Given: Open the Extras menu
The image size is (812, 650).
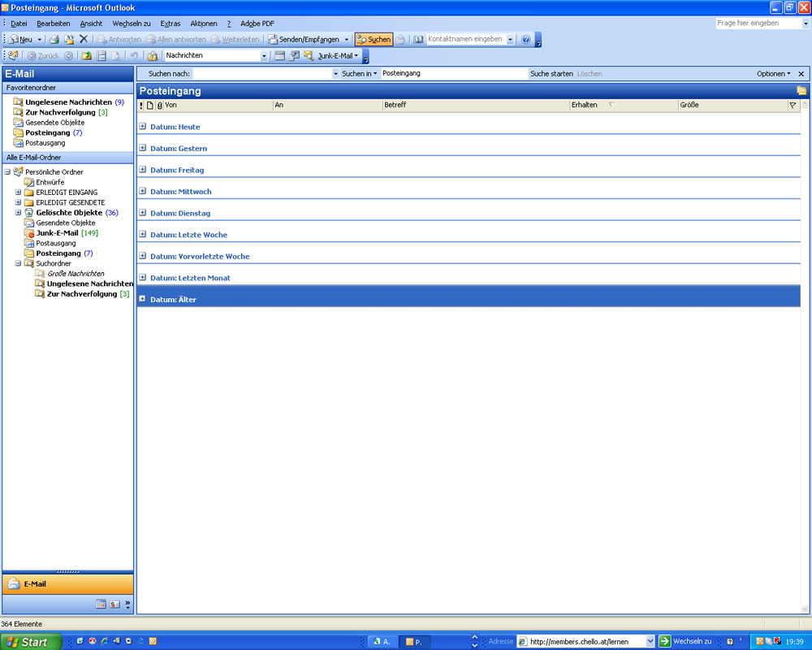Looking at the screenshot, I should pyautogui.click(x=171, y=24).
